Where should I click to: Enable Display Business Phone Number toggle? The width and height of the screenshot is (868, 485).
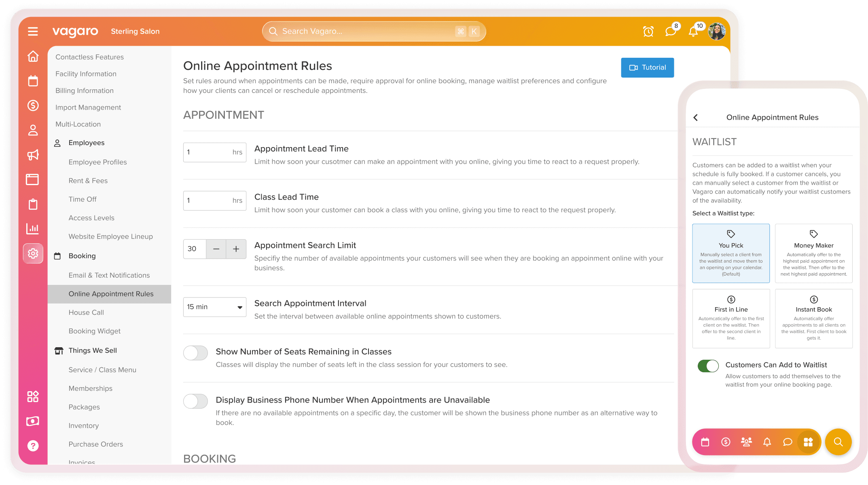click(x=196, y=401)
